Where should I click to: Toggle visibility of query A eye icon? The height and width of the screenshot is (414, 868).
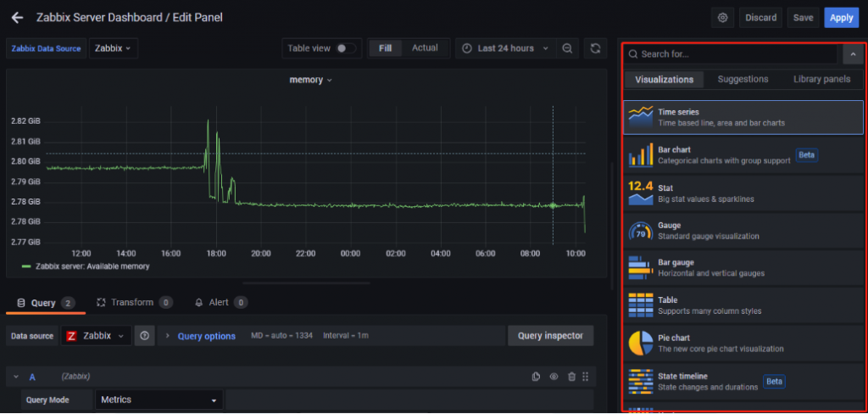point(554,377)
